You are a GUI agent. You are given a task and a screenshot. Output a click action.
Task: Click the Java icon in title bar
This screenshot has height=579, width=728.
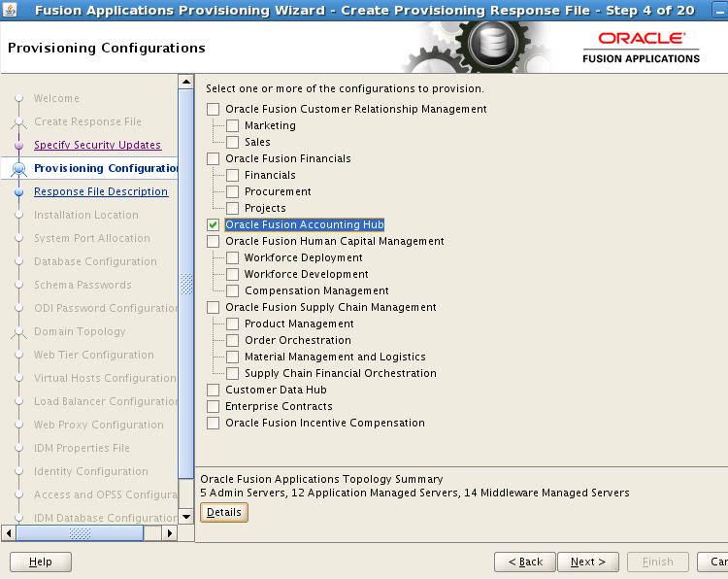[x=11, y=11]
